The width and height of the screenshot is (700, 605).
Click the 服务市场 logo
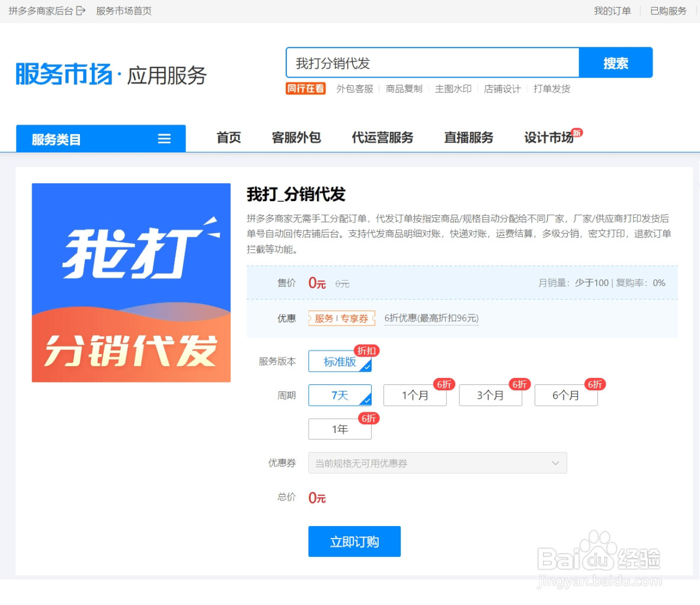[x=64, y=74]
